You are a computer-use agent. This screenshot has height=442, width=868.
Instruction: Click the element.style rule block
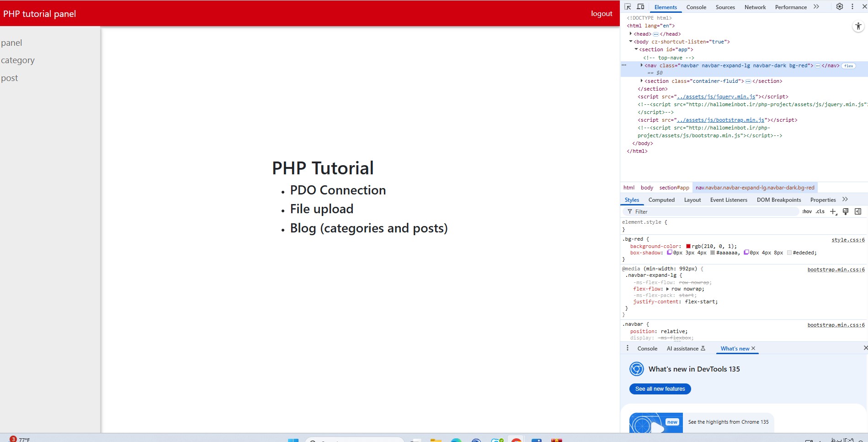point(744,226)
